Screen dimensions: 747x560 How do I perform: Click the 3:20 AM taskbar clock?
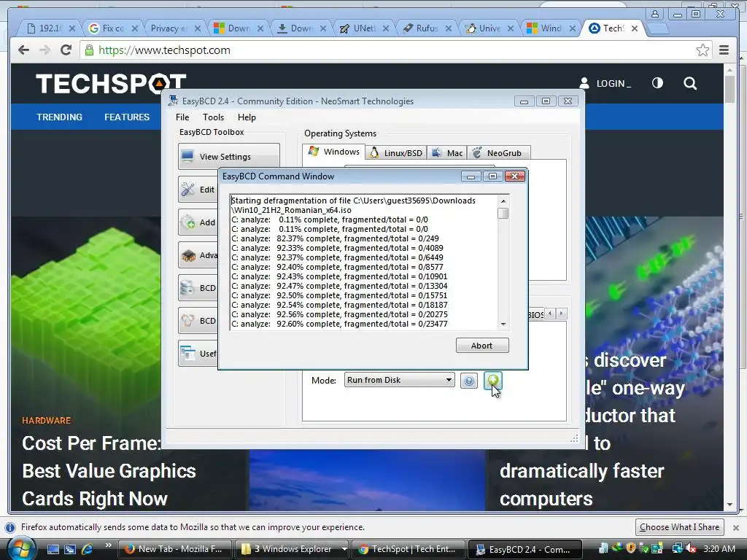[x=719, y=548]
